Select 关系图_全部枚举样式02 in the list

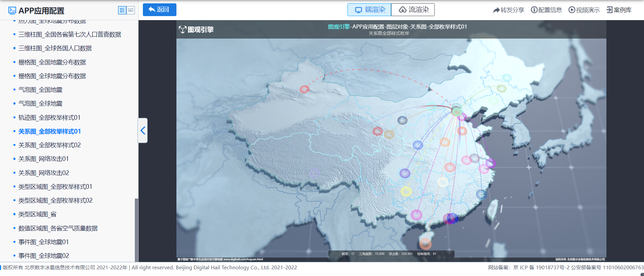pos(49,145)
